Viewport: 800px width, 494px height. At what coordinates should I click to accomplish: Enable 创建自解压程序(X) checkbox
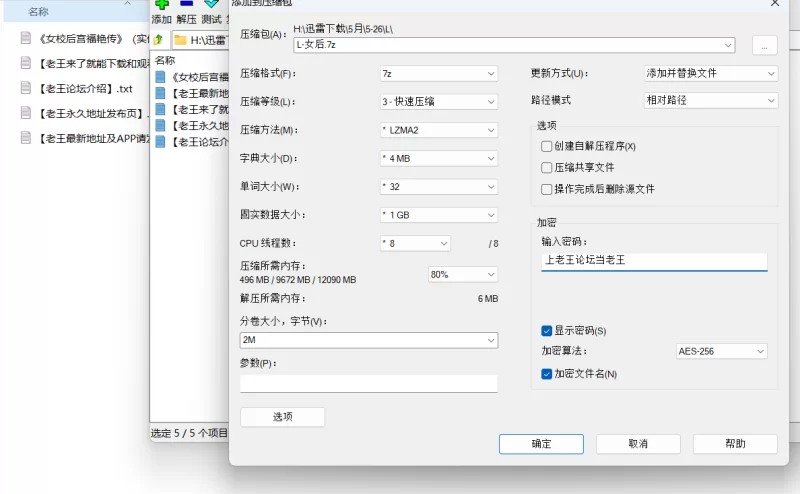point(546,146)
